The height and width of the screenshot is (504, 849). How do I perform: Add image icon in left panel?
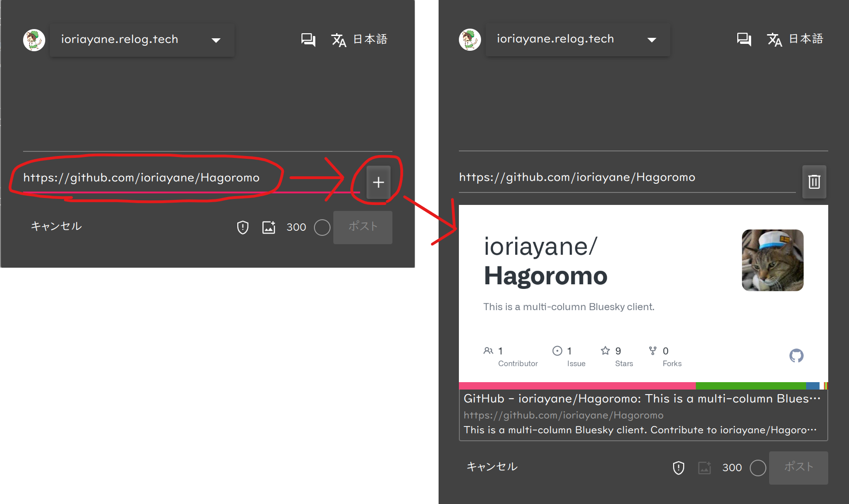(x=269, y=227)
